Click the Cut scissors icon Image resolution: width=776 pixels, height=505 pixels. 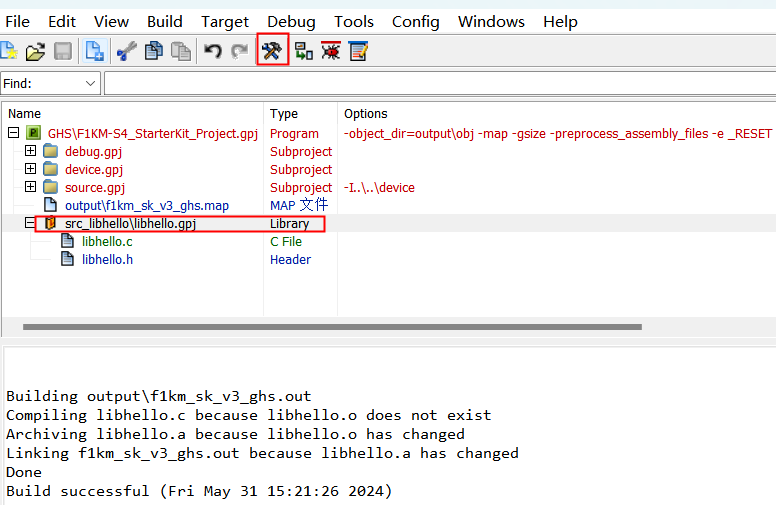(x=126, y=51)
